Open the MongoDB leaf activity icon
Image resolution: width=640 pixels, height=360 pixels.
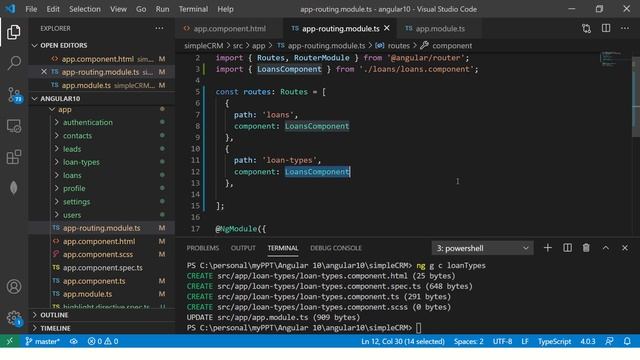13,188
